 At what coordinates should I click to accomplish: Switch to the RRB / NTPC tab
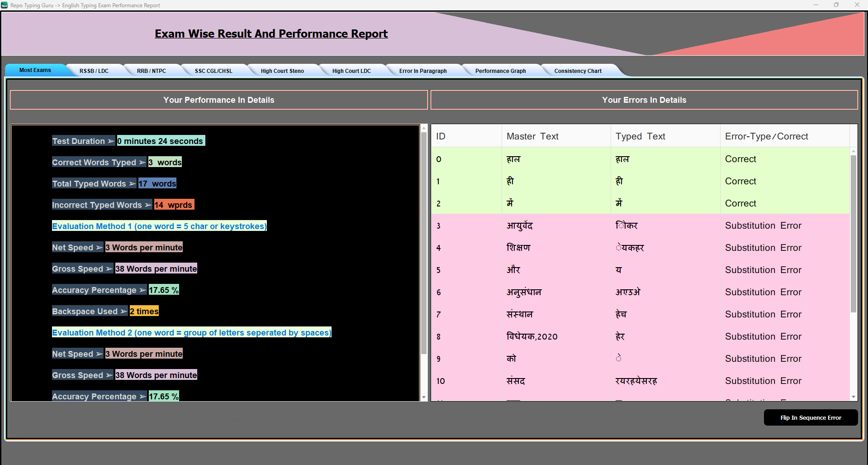tap(152, 71)
